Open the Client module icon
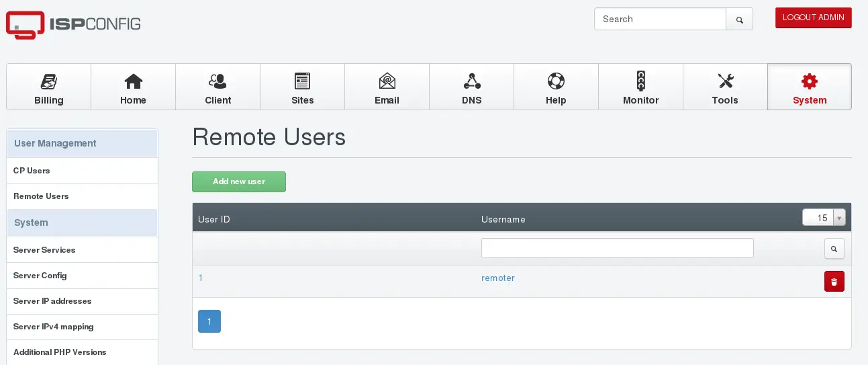 [218, 81]
